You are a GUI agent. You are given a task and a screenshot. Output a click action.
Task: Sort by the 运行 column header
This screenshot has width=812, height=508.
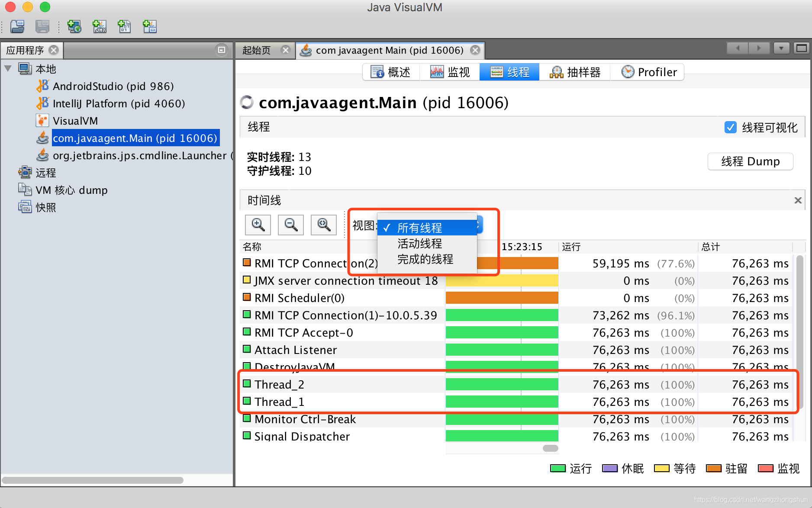click(628, 247)
